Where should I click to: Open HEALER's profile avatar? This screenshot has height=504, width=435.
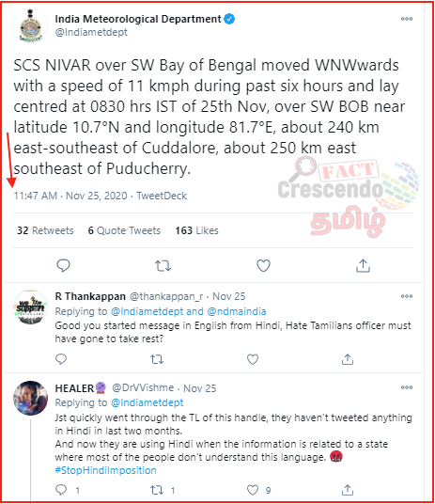(x=30, y=398)
